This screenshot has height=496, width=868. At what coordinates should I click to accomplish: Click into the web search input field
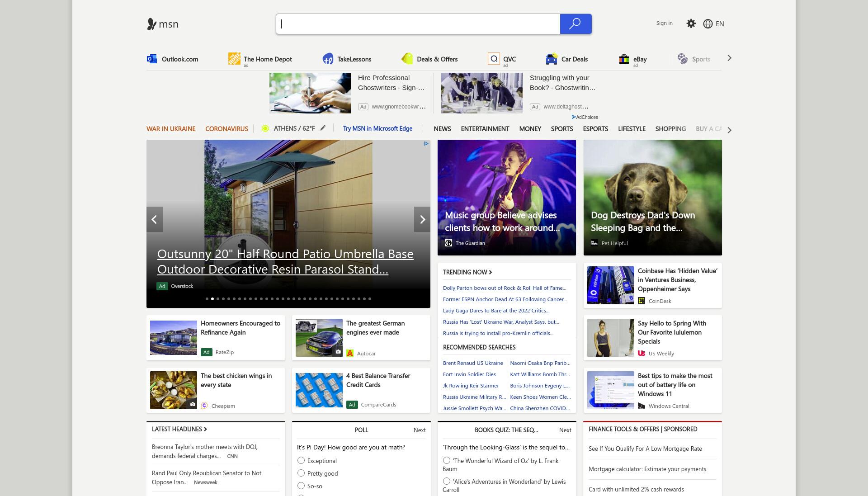coord(418,24)
